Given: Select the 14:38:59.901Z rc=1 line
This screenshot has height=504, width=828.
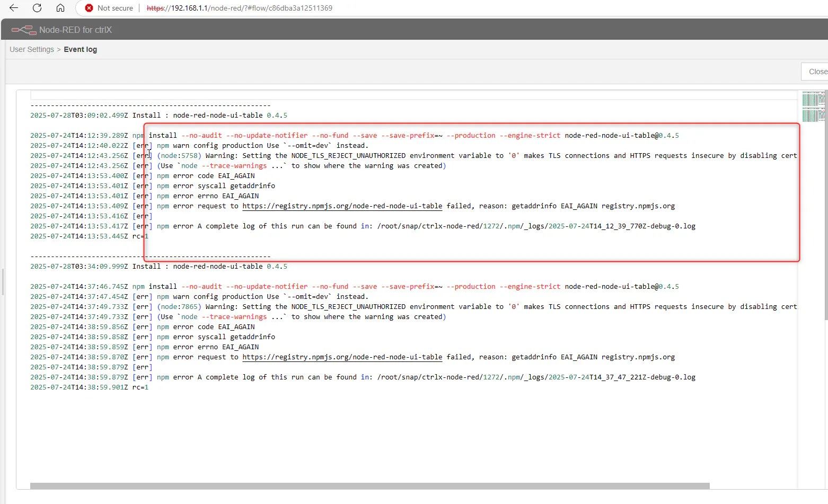Looking at the screenshot, I should pyautogui.click(x=90, y=387).
